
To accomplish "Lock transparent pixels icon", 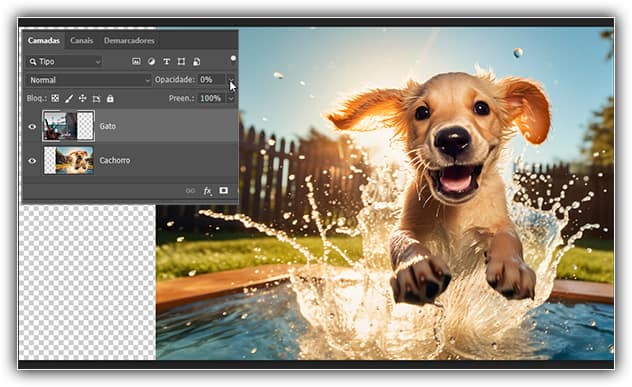I will pyautogui.click(x=55, y=98).
